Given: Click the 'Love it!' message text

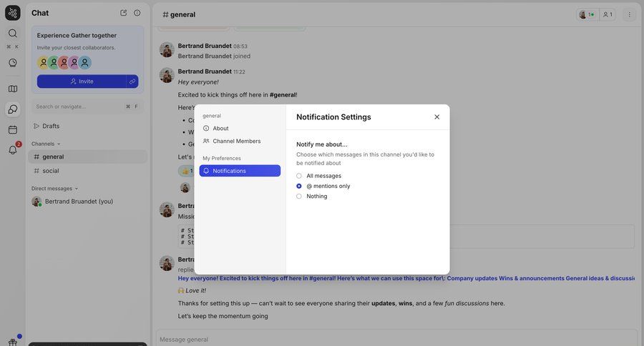Looking at the screenshot, I should (195, 290).
